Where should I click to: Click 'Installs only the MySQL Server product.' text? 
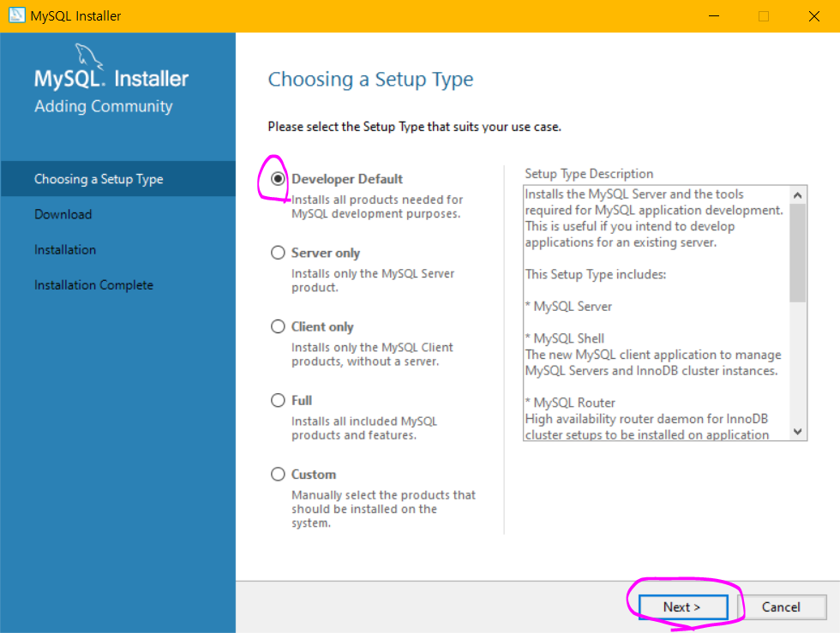coord(373,281)
